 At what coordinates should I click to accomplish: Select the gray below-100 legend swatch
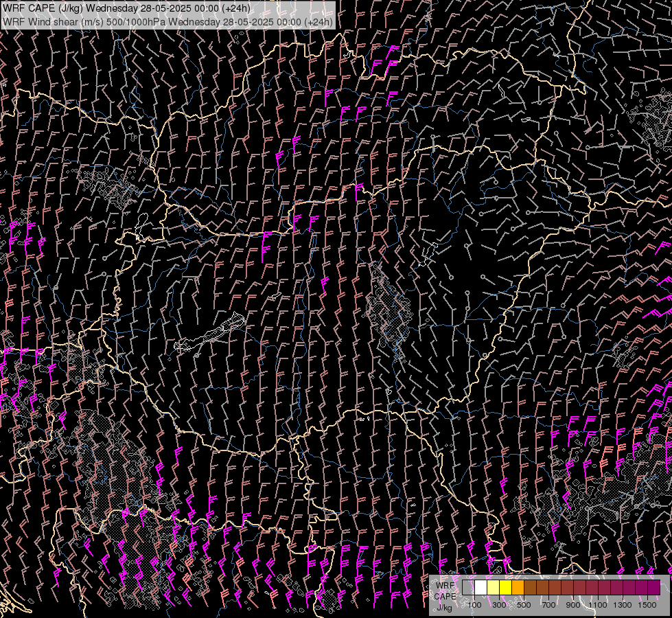coord(468,587)
